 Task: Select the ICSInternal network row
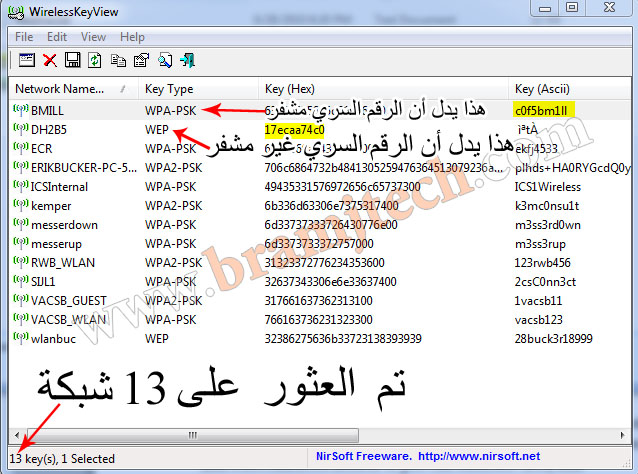pos(60,186)
